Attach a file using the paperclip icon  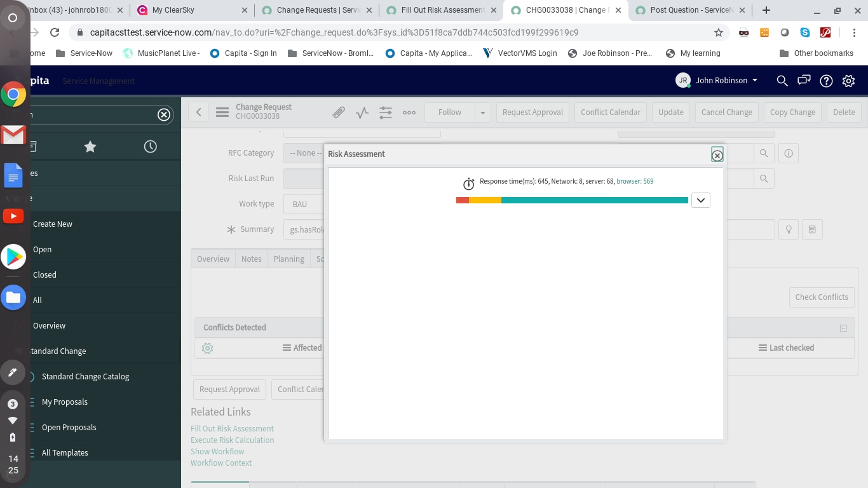[339, 112]
